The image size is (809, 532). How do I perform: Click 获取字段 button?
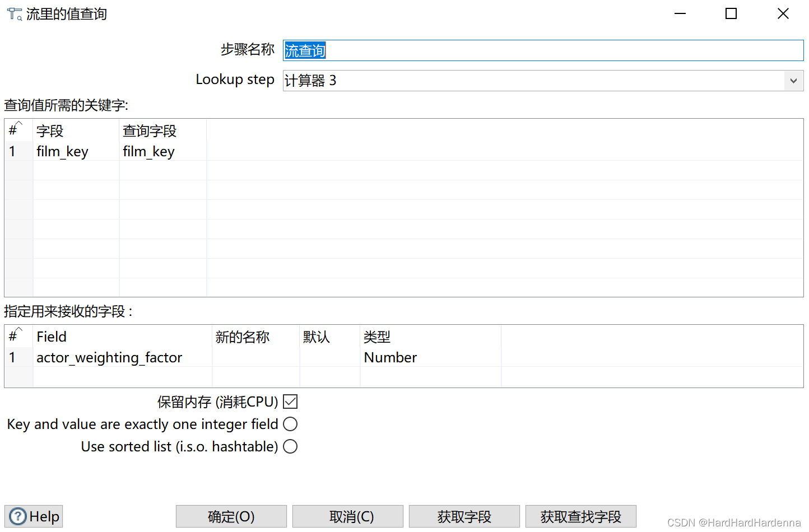464,516
